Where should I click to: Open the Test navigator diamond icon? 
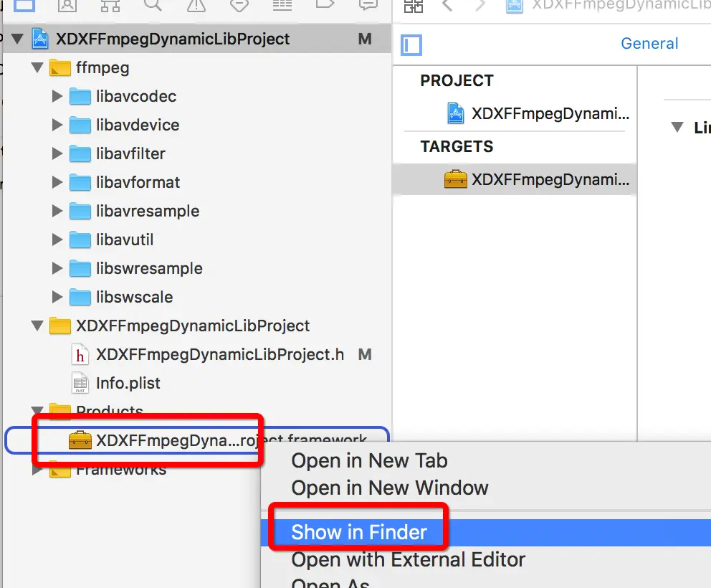[x=239, y=6]
